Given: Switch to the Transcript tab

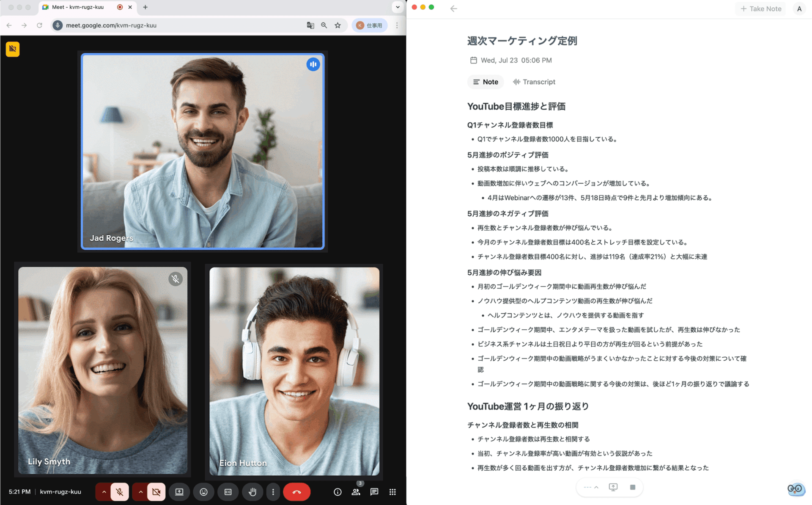Looking at the screenshot, I should point(534,82).
